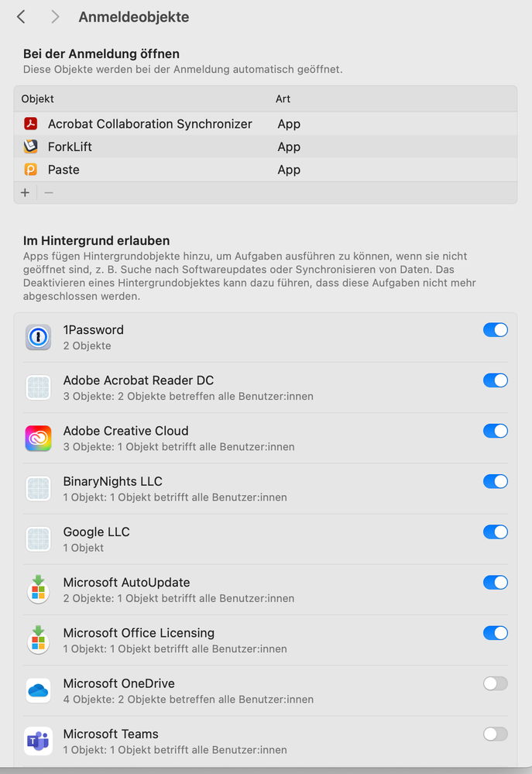Turn off Adobe Creative Cloud toggle
The width and height of the screenshot is (532, 774).
(496, 431)
